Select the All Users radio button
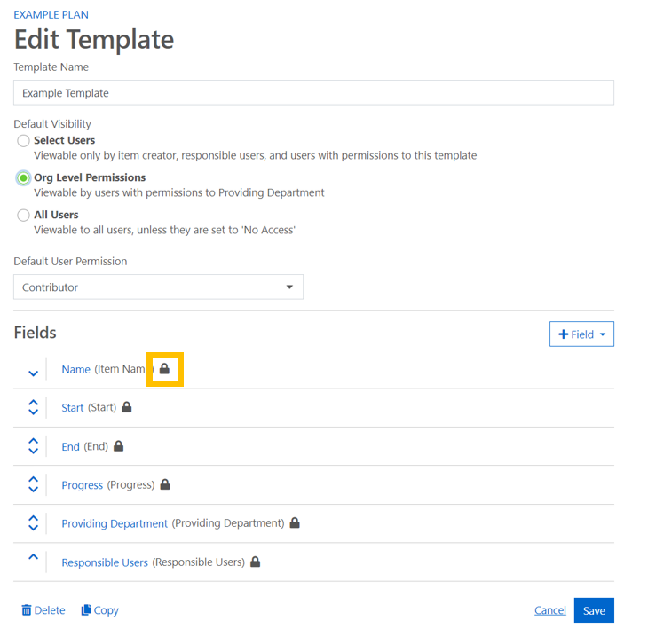Screen dimensions: 648x644 pos(24,216)
